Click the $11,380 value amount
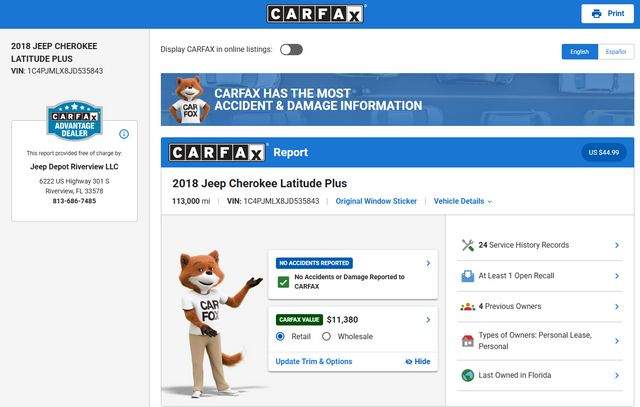Viewport: 640px width, 407px height. pos(342,320)
